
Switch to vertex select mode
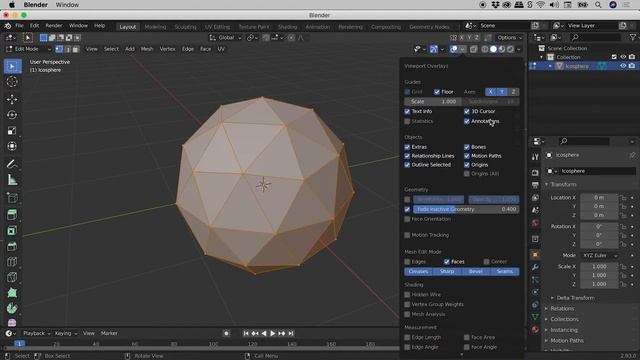pos(59,49)
